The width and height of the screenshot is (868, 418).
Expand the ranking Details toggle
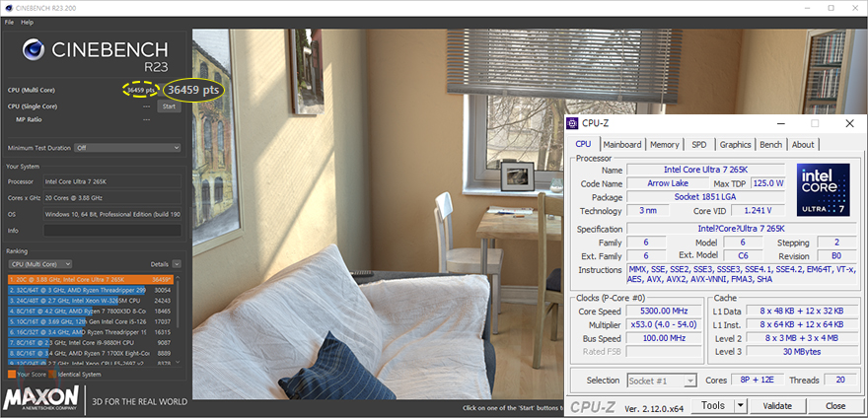(x=177, y=264)
